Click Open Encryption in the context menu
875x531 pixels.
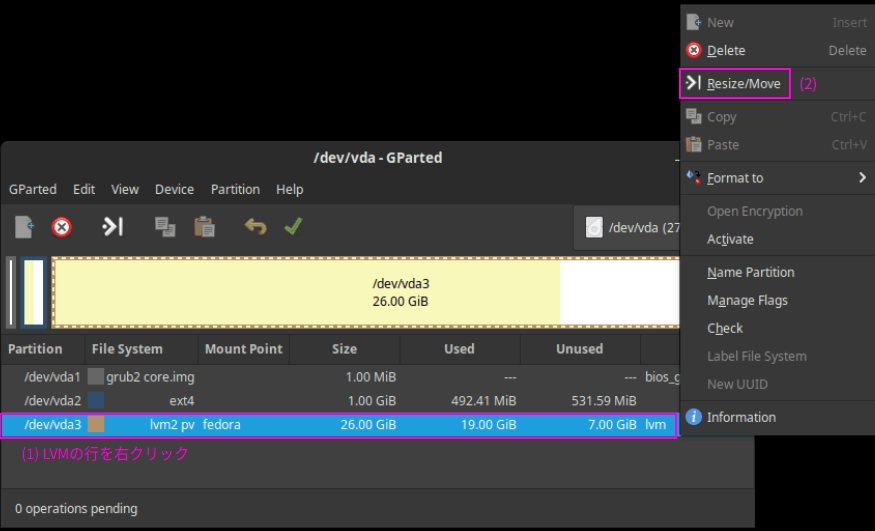click(777, 211)
